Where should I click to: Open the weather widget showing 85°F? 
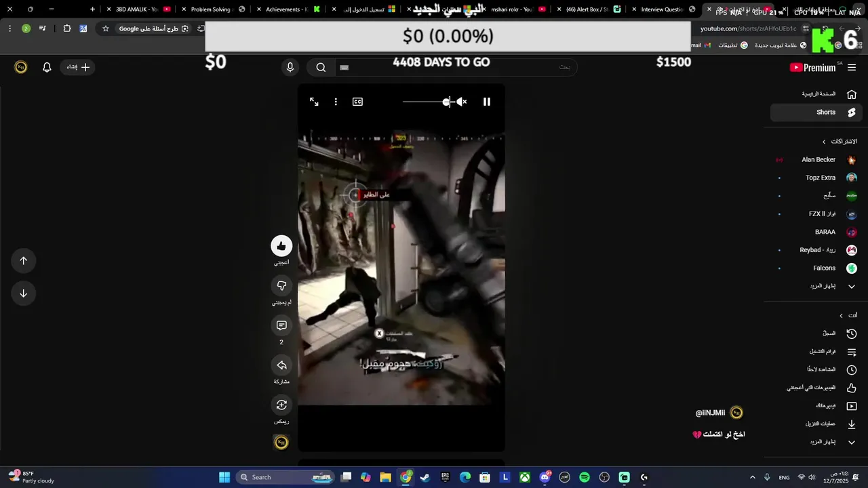[31, 477]
